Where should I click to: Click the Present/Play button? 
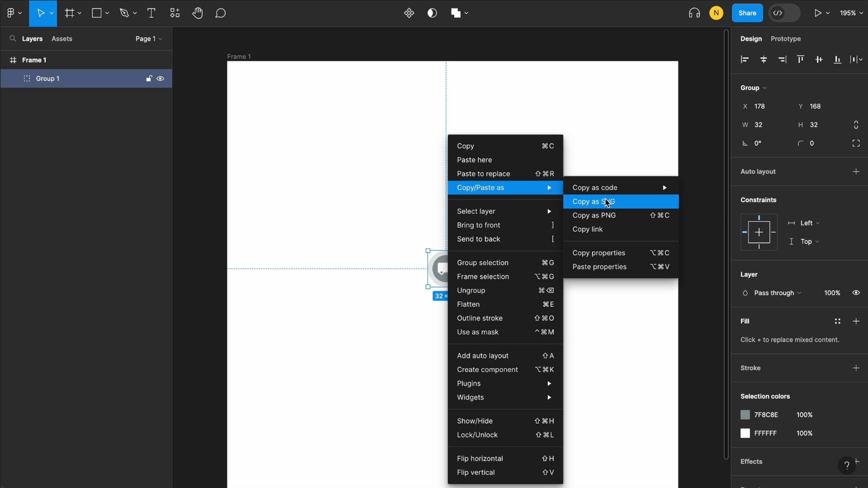tap(817, 13)
